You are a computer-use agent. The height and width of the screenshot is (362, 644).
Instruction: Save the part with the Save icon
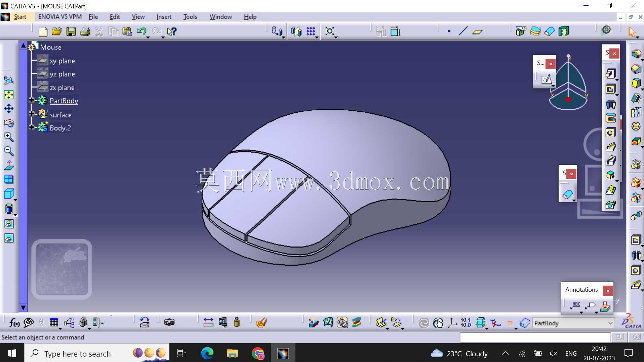[x=71, y=32]
